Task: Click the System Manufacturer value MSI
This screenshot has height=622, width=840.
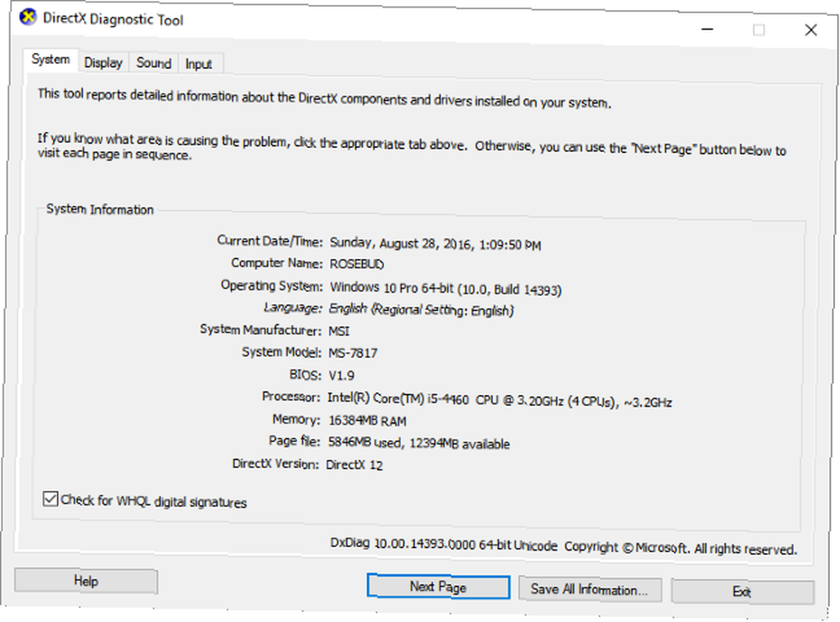Action: point(339,331)
